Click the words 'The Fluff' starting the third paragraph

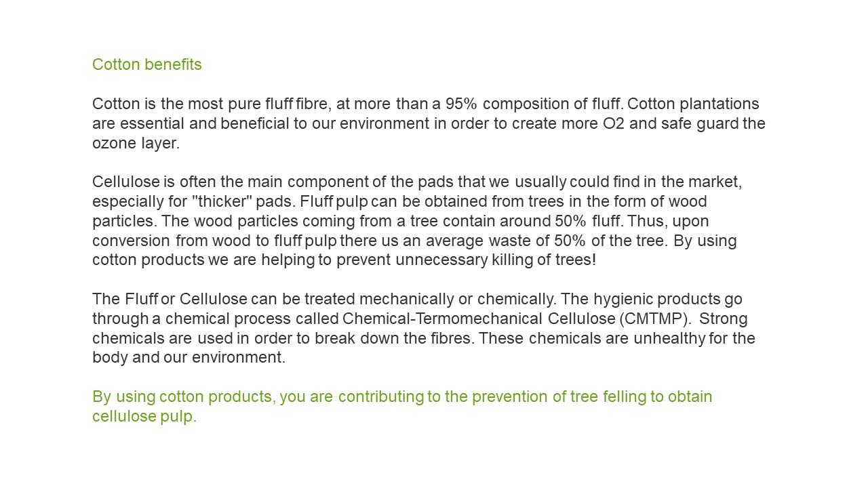(125, 299)
